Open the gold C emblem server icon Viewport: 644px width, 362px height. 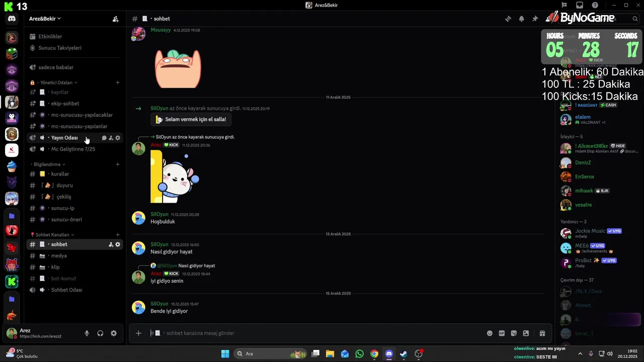click(x=12, y=134)
